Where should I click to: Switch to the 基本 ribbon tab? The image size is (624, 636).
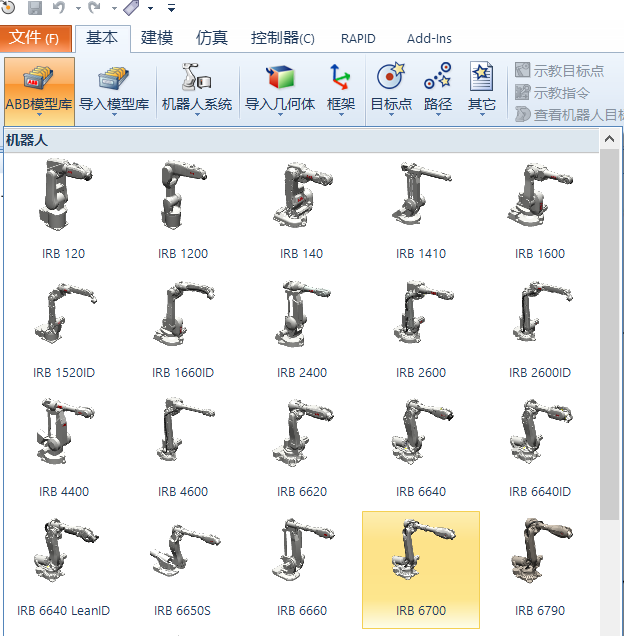point(103,39)
